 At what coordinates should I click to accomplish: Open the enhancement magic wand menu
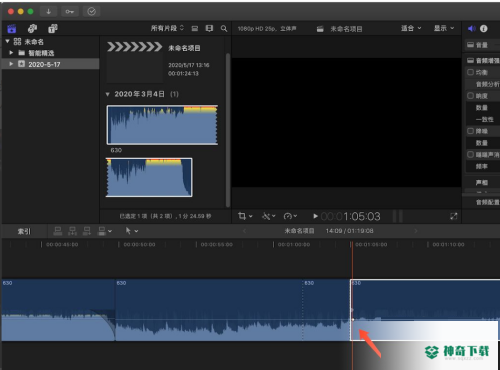point(269,216)
